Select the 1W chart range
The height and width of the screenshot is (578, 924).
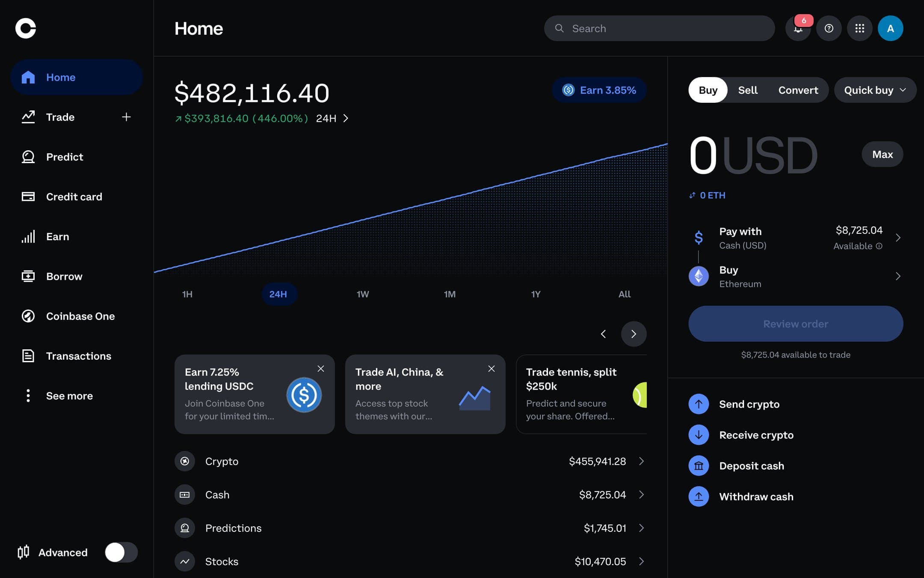point(363,294)
